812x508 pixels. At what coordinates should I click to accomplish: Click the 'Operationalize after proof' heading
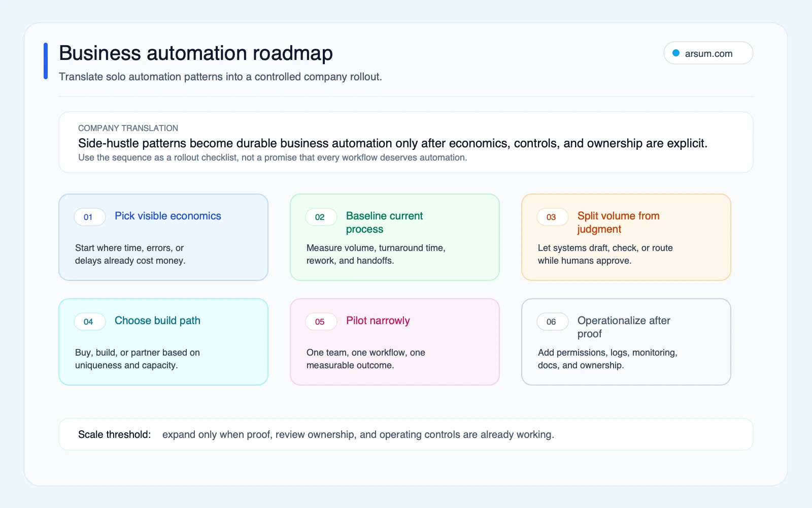coord(624,327)
